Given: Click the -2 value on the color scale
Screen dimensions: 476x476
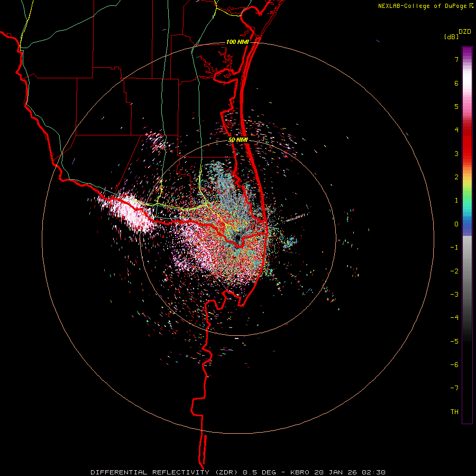Looking at the screenshot, I should pos(454,271).
